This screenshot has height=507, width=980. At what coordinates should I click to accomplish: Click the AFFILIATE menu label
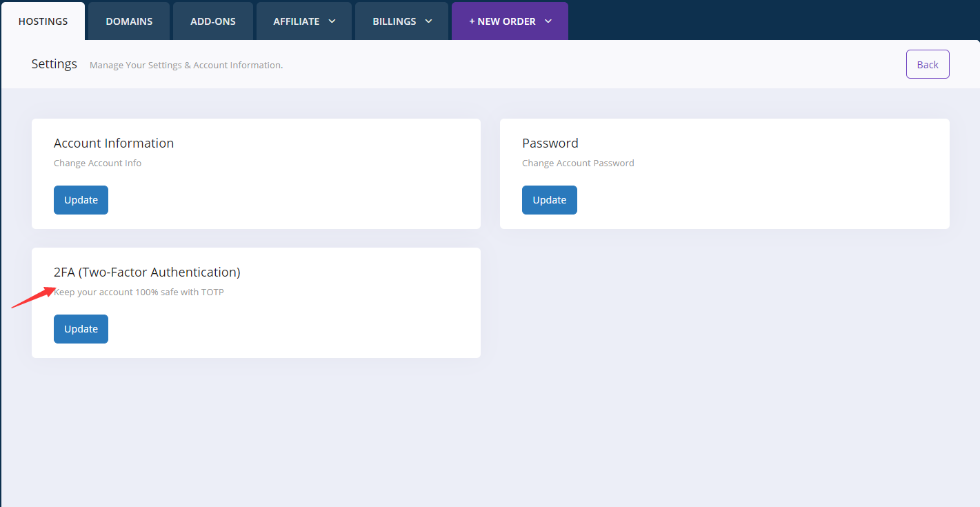coord(296,21)
